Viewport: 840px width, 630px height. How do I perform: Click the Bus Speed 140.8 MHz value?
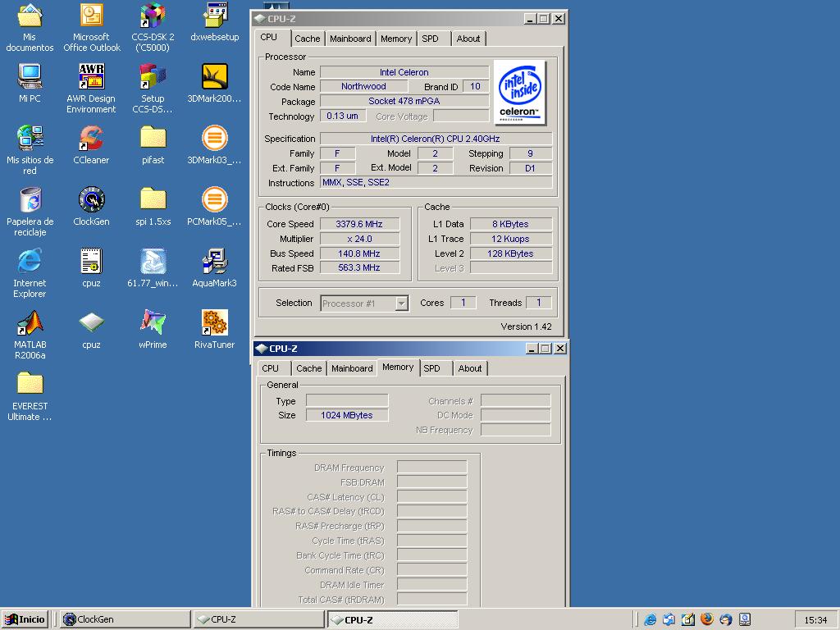pos(359,253)
